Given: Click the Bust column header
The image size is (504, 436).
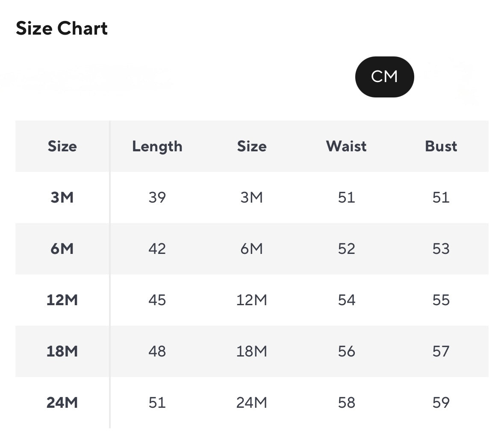Looking at the screenshot, I should pos(441,146).
